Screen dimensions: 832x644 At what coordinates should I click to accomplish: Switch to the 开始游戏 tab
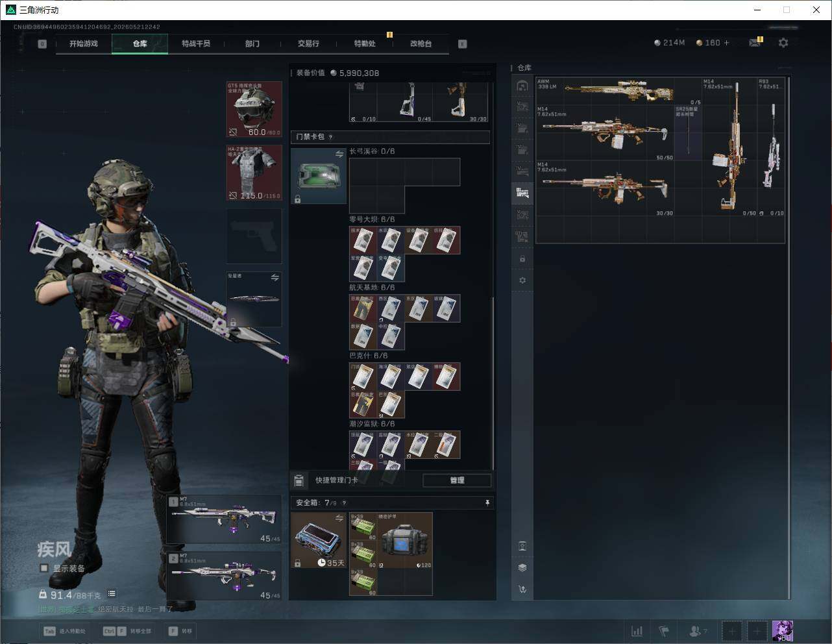point(84,43)
